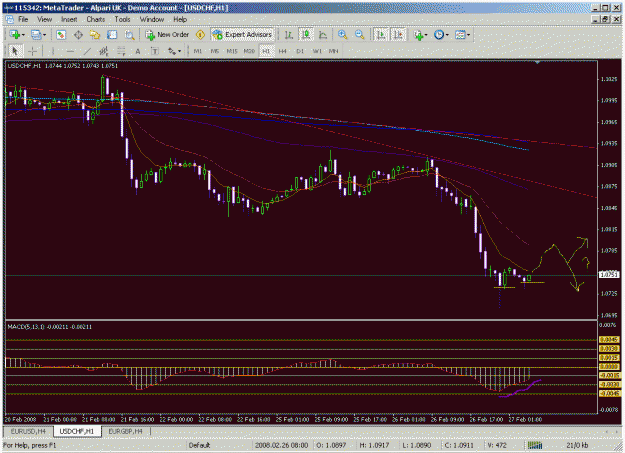
Task: Select the USDCHF,H1 chart tab
Action: click(77, 431)
